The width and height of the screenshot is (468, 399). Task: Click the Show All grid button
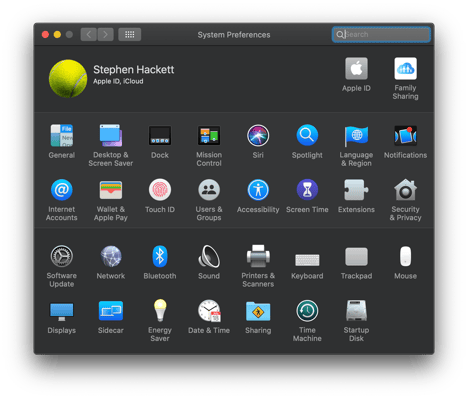pyautogui.click(x=130, y=34)
